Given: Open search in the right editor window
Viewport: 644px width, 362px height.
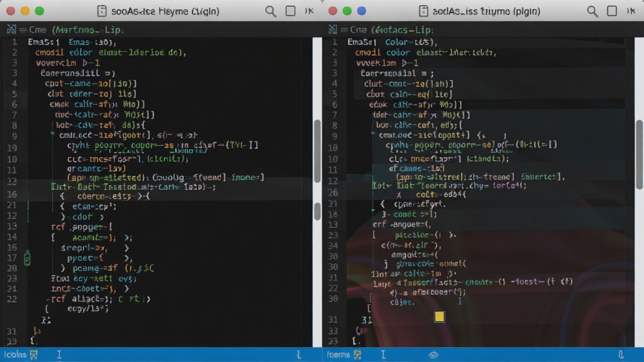Looking at the screenshot, I should 592,11.
